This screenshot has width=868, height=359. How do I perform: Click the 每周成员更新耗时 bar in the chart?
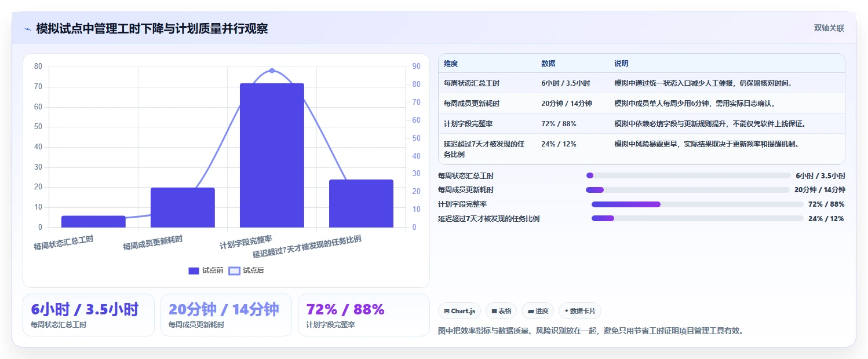click(x=183, y=207)
